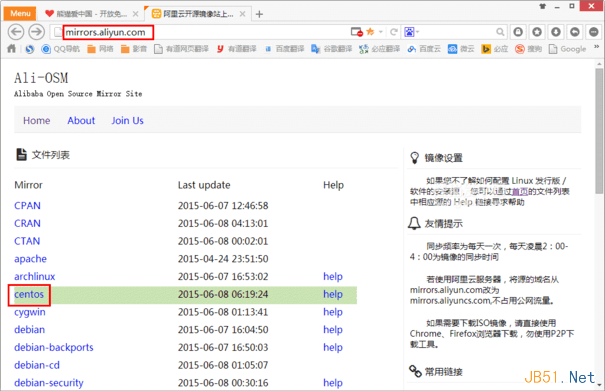Viewport: 605px width, 391px height.
Task: Open the help link in cygwin row
Action: pos(333,312)
